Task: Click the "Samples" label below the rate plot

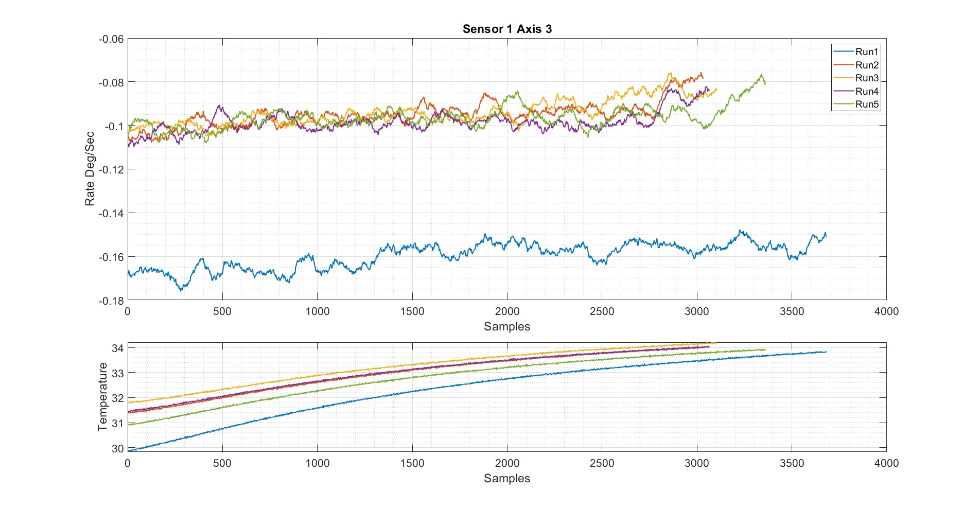Action: (506, 326)
